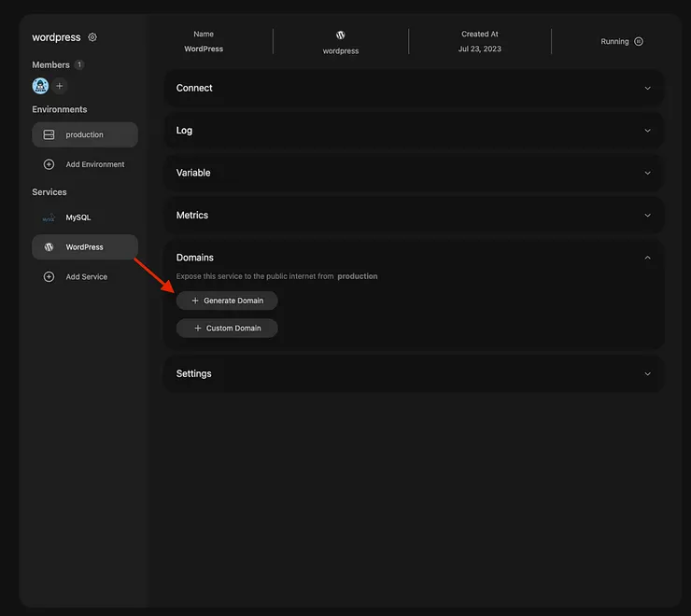The width and height of the screenshot is (691, 616).
Task: Click the MySQL service icon
Action: click(49, 217)
